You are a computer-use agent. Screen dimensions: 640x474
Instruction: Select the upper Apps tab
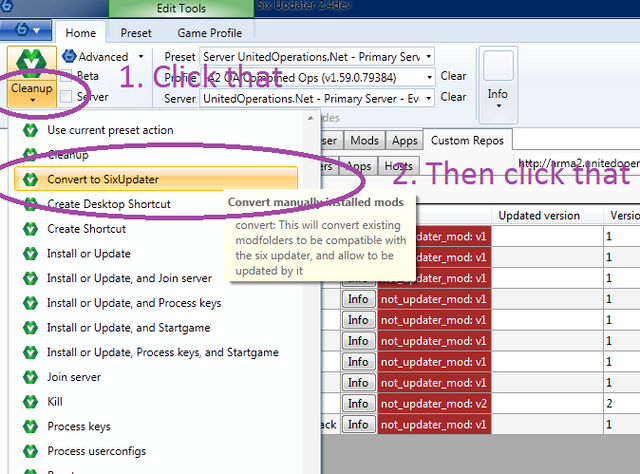point(404,140)
